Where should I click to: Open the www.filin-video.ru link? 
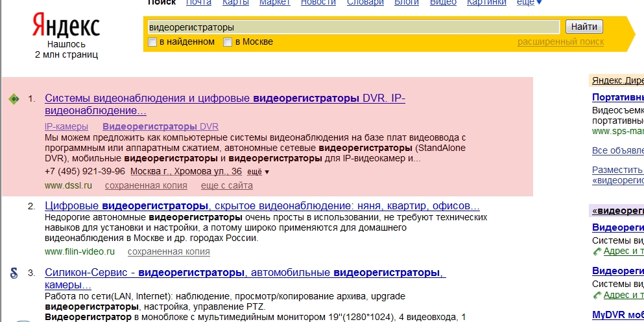tap(80, 251)
